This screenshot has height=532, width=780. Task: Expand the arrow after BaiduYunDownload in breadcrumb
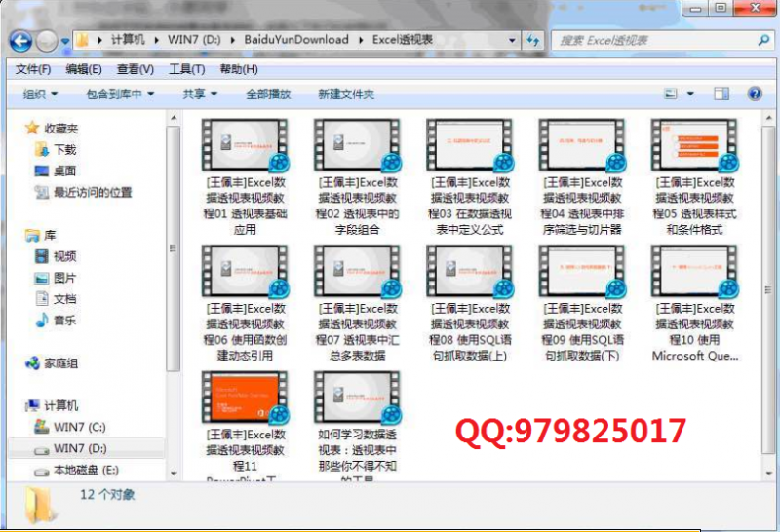361,40
